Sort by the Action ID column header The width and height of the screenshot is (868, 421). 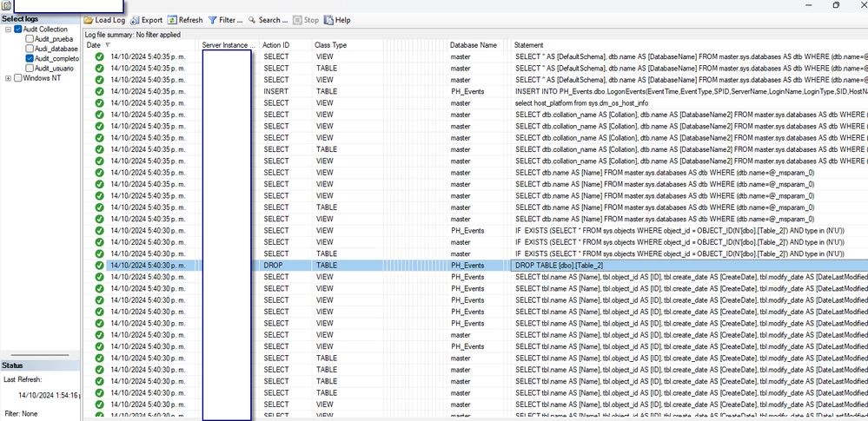click(x=286, y=45)
